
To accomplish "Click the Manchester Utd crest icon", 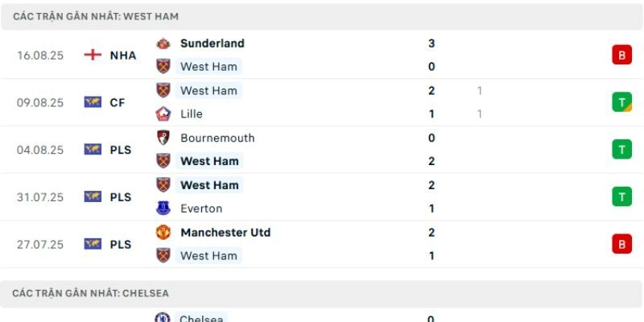I will tap(163, 233).
